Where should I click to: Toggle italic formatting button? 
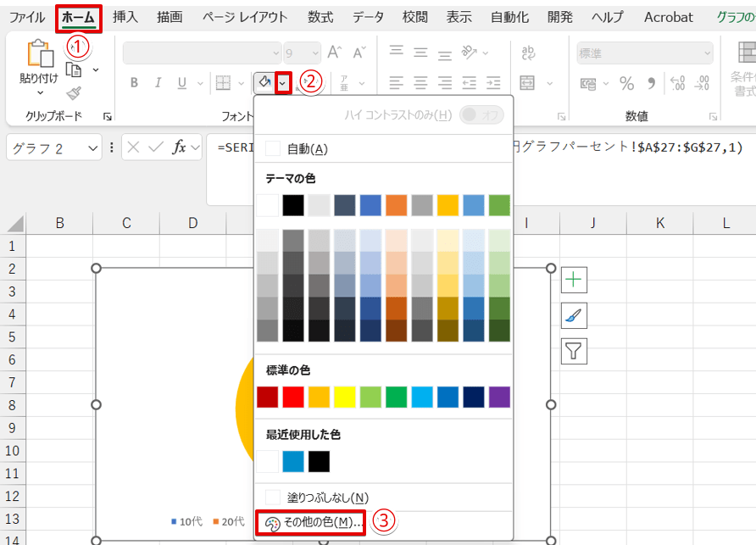click(x=158, y=83)
